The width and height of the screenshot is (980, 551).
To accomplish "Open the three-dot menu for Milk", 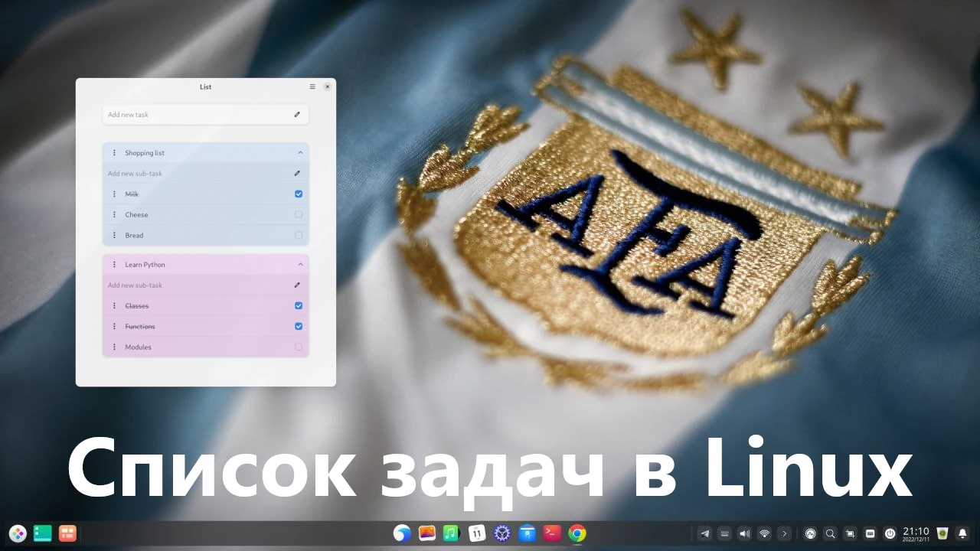I will pos(114,194).
